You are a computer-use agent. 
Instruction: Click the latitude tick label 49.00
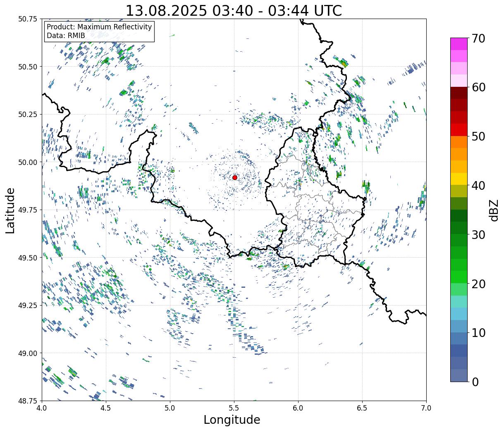point(28,353)
